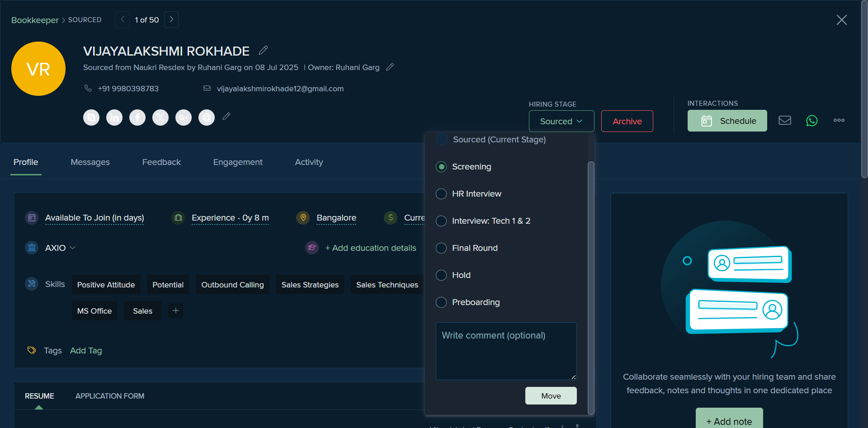Click stage dropdown list scrollbar

591,287
